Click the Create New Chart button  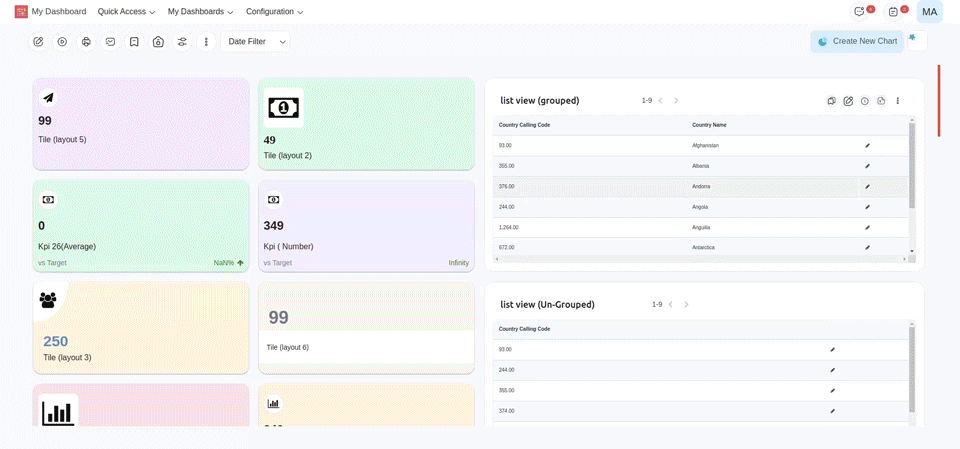coord(856,41)
